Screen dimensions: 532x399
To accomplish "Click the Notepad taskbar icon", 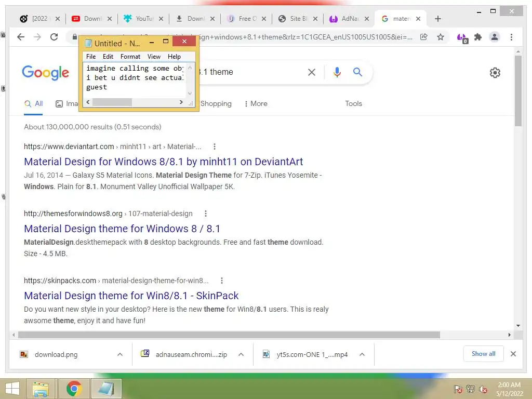I will [x=106, y=389].
